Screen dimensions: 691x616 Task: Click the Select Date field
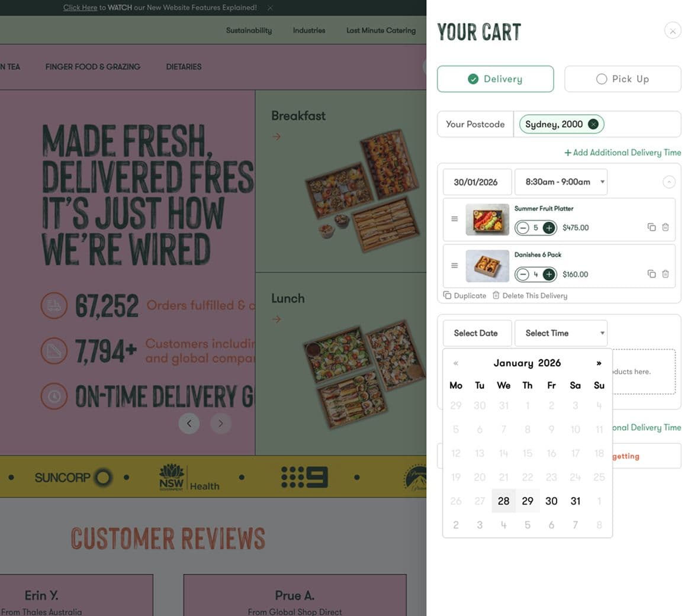pyautogui.click(x=477, y=333)
